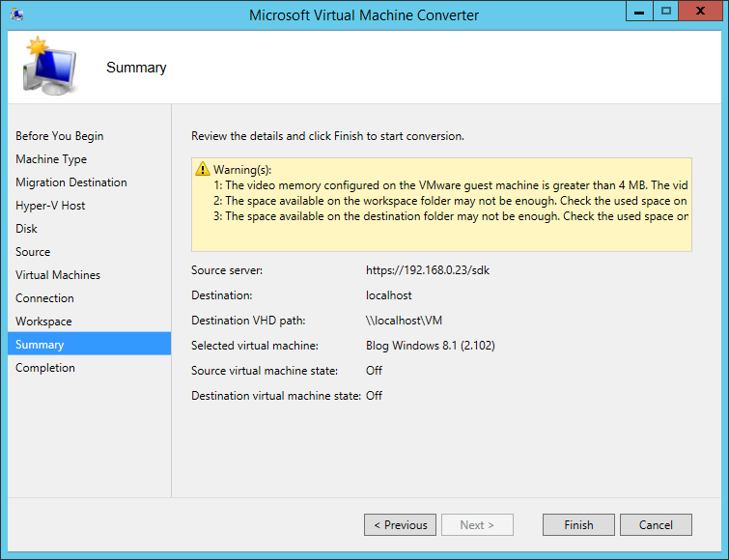The height and width of the screenshot is (560, 729).
Task: Click the wizard computer icon beside Summary
Action: tap(49, 66)
